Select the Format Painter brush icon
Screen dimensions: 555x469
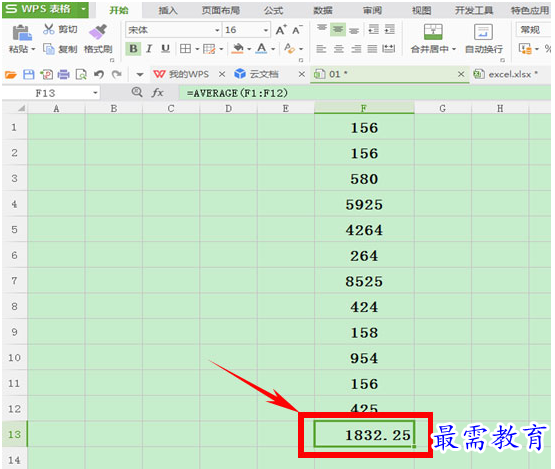point(98,32)
